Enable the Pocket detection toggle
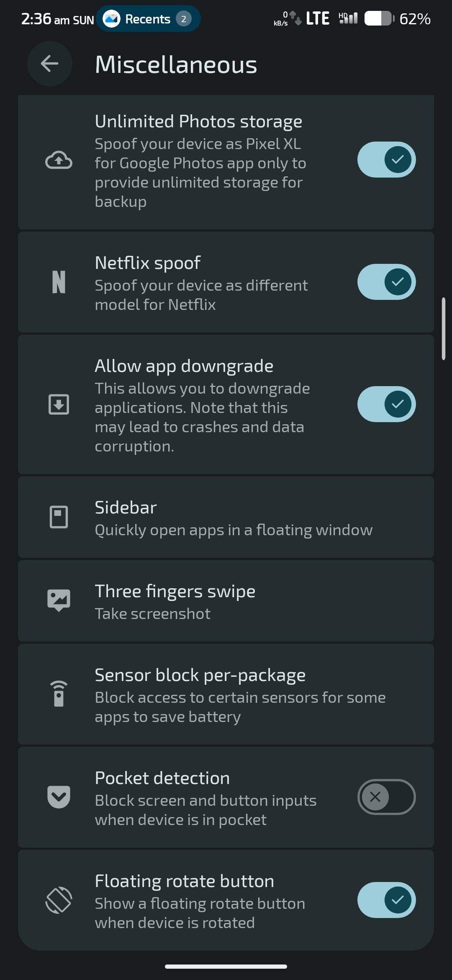The image size is (452, 980). (x=386, y=797)
